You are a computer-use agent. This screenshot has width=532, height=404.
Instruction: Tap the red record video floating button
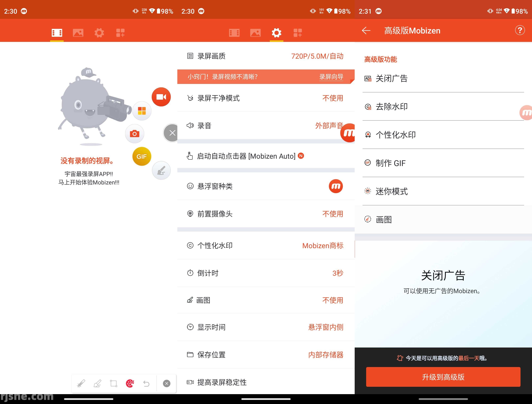tap(161, 97)
